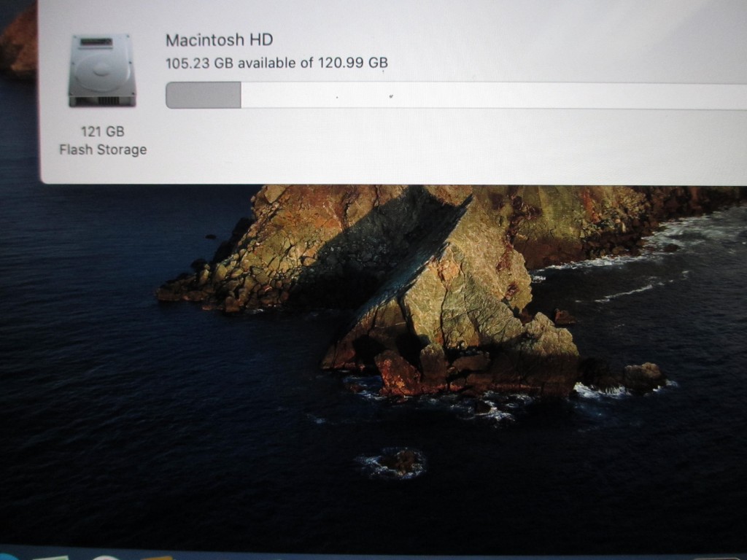Select the Macintosh HD volume name
Viewport: 747px width, 560px height.
[219, 40]
